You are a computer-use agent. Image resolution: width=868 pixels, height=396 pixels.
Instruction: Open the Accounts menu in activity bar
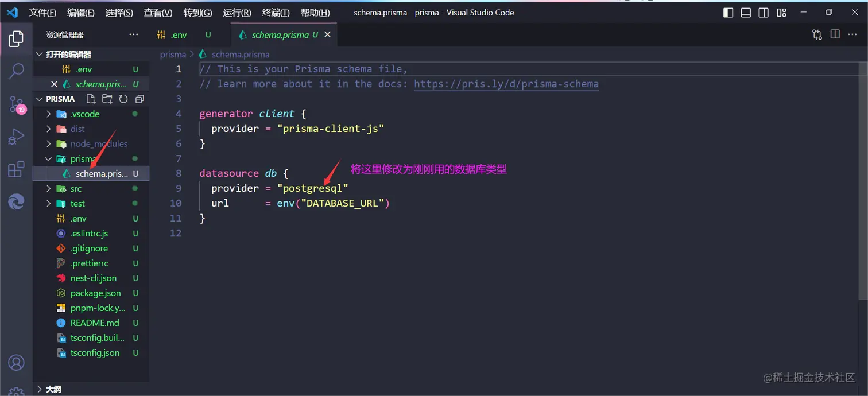[x=16, y=363]
